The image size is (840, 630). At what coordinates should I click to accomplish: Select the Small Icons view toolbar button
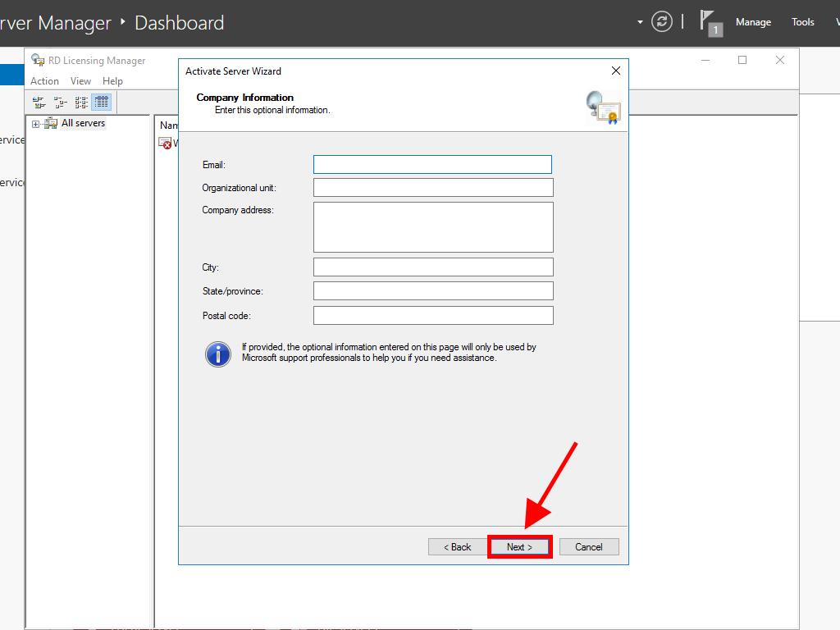[60, 103]
